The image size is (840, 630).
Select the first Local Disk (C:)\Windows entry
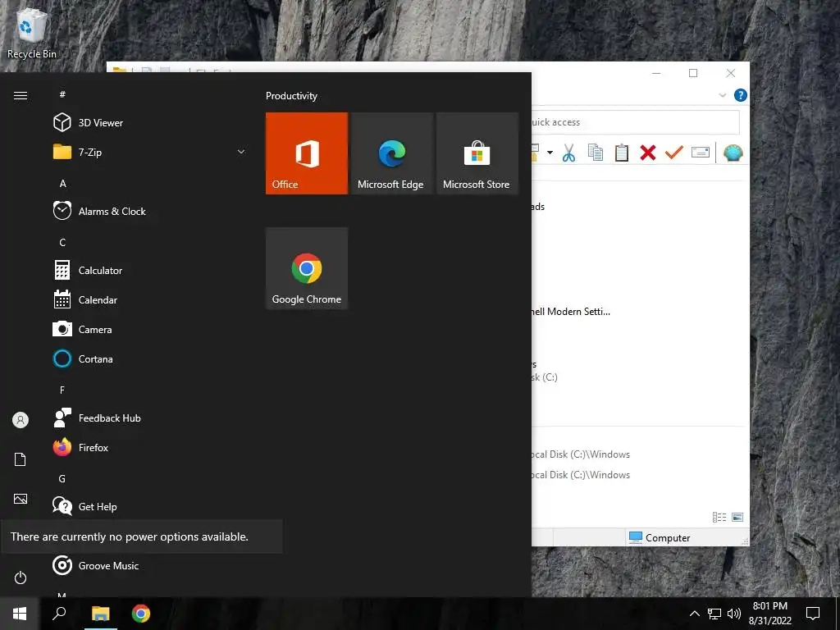(581, 454)
